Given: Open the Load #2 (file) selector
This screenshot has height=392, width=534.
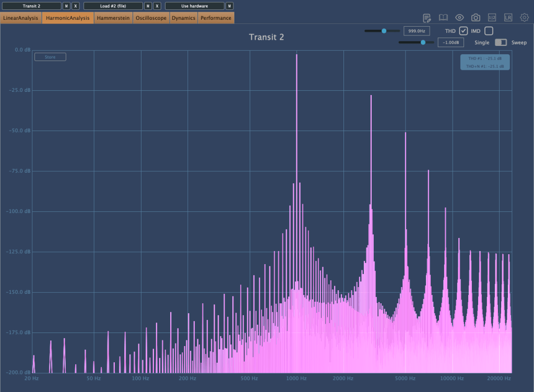Looking at the screenshot, I should tap(113, 6).
